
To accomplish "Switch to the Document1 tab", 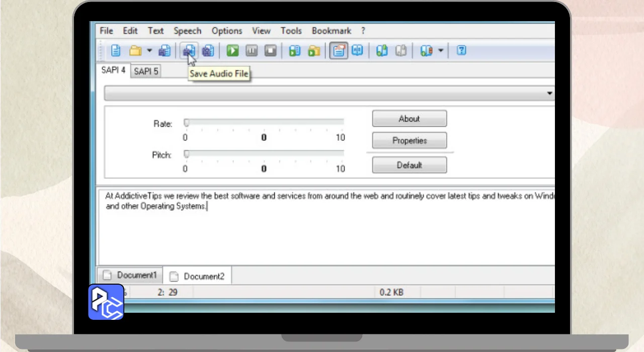I will pos(130,275).
